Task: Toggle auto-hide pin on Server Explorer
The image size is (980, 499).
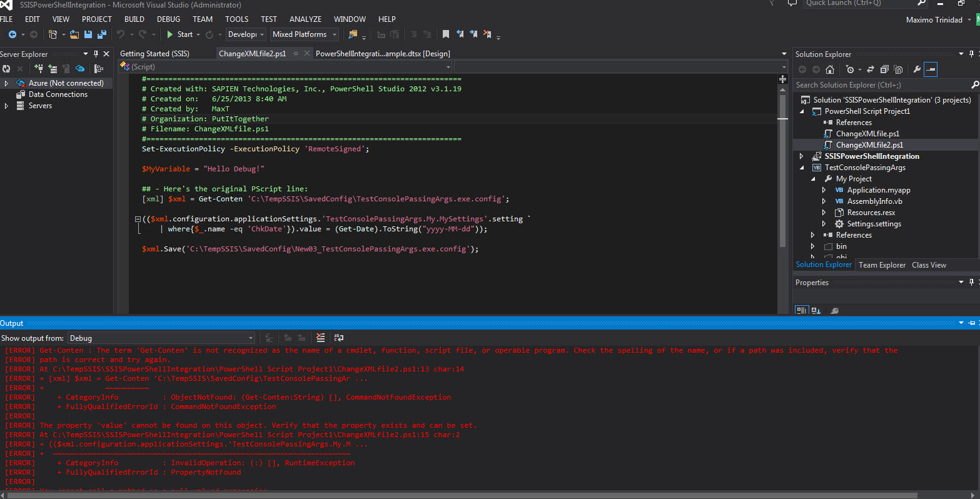Action: pos(96,54)
